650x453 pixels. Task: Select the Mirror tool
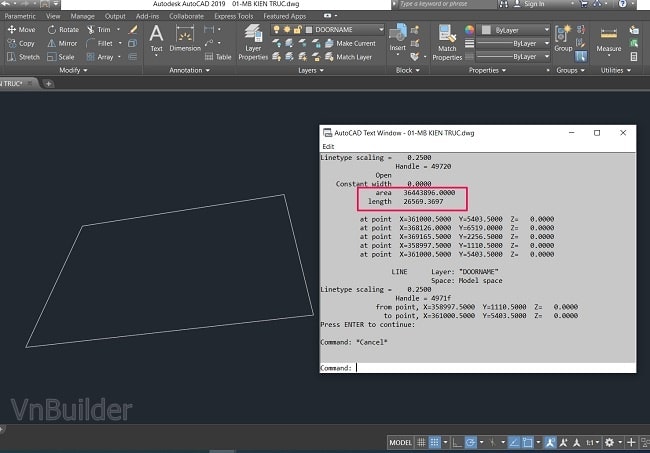pyautogui.click(x=62, y=43)
